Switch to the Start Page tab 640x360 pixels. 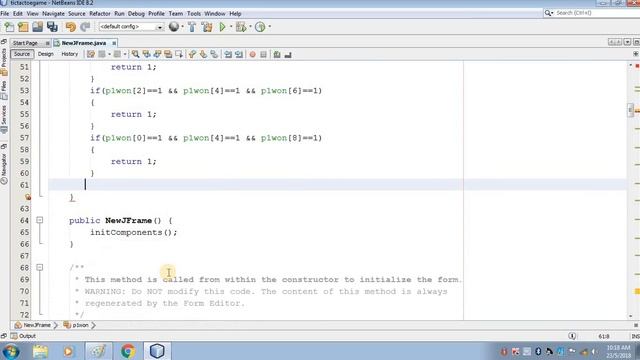click(25, 43)
